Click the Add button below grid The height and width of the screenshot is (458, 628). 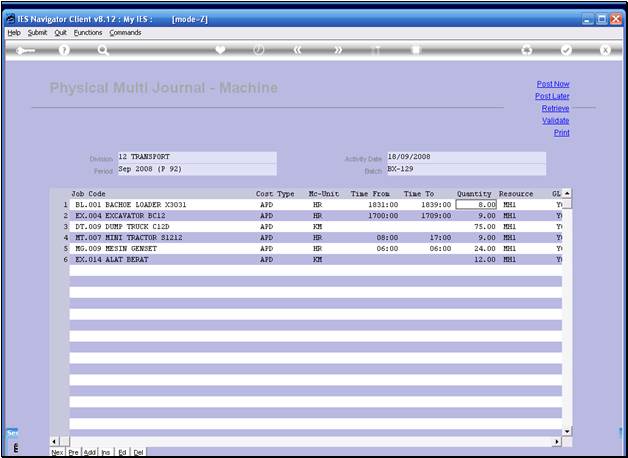click(x=90, y=452)
